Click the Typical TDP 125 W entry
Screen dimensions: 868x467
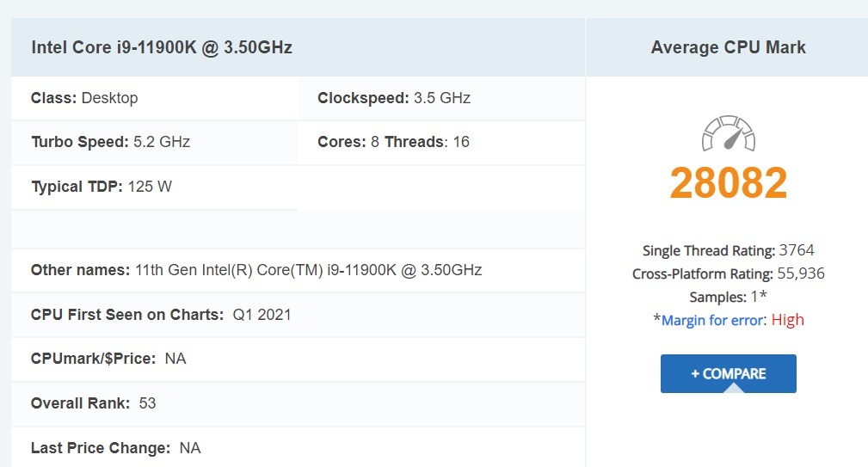[x=102, y=187]
